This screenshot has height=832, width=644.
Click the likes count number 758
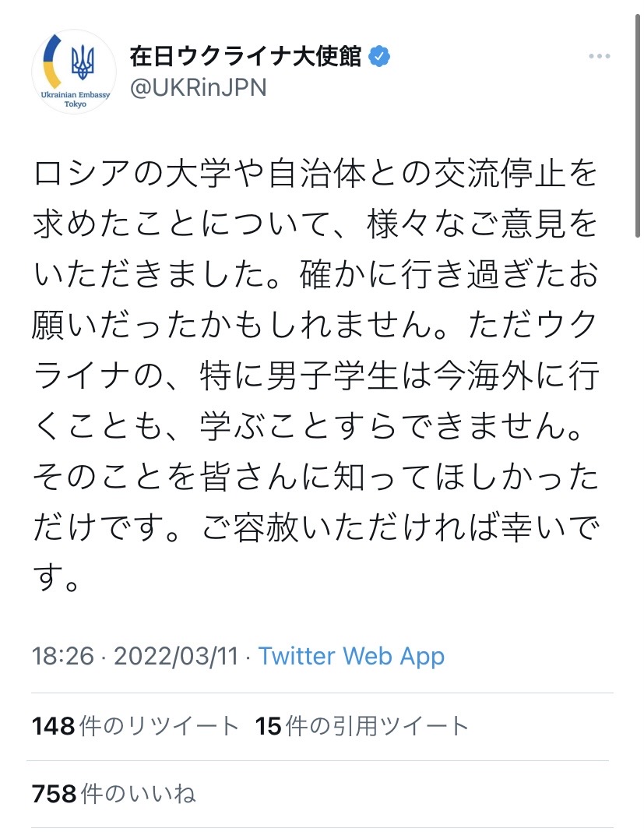point(54,794)
